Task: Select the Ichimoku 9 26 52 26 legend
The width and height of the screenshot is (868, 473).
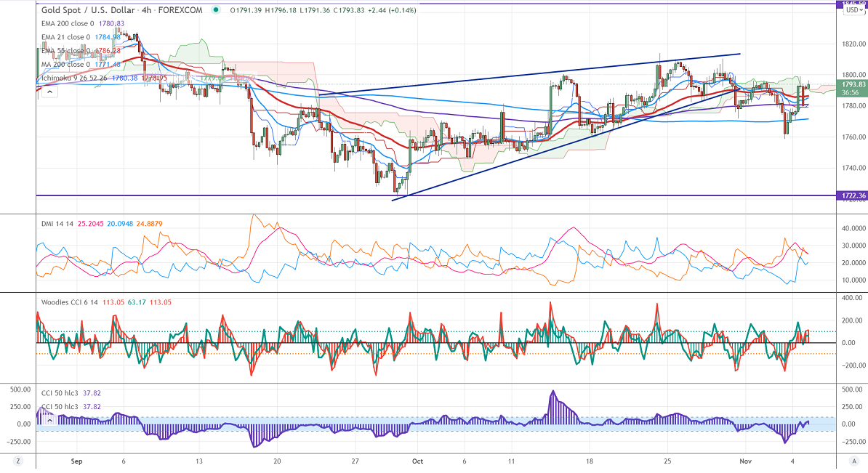Action: tap(74, 78)
